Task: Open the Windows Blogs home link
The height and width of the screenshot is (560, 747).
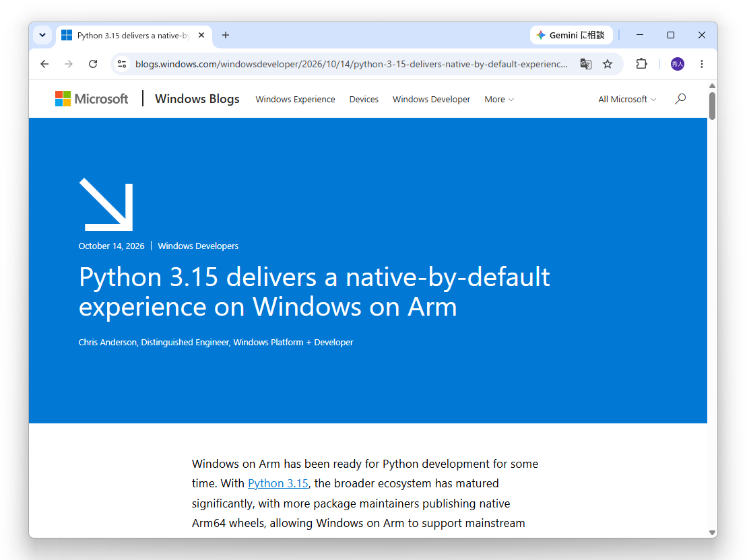Action: click(197, 99)
